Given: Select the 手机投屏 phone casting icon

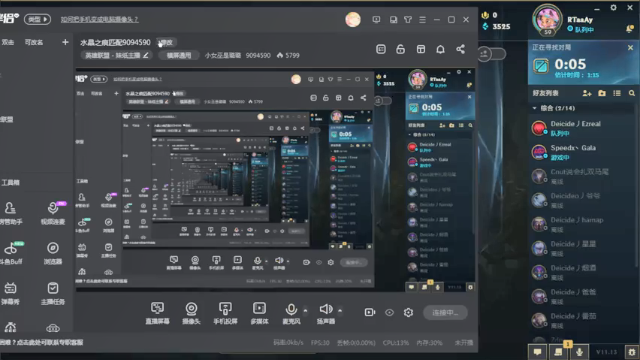Looking at the screenshot, I should coord(225,313).
